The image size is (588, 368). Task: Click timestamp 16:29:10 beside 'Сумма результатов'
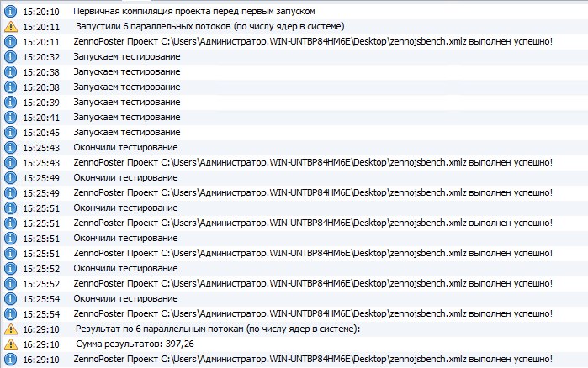41,344
